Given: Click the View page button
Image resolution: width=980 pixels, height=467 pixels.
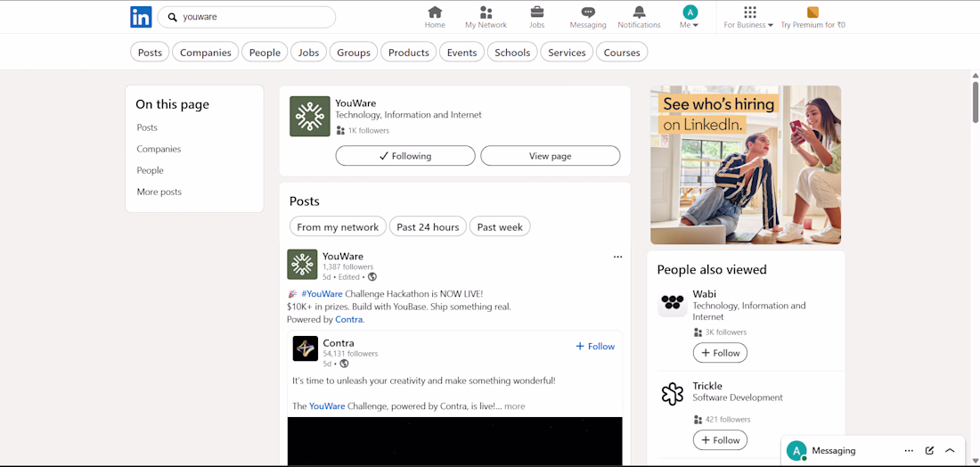Looking at the screenshot, I should (x=551, y=156).
